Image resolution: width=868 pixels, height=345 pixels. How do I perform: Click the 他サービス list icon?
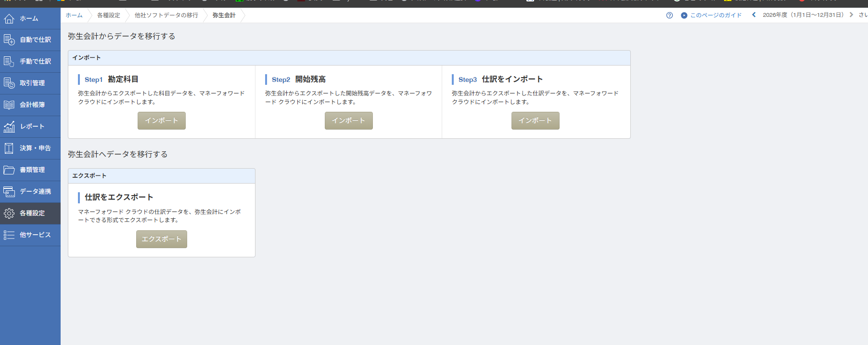pyautogui.click(x=9, y=235)
